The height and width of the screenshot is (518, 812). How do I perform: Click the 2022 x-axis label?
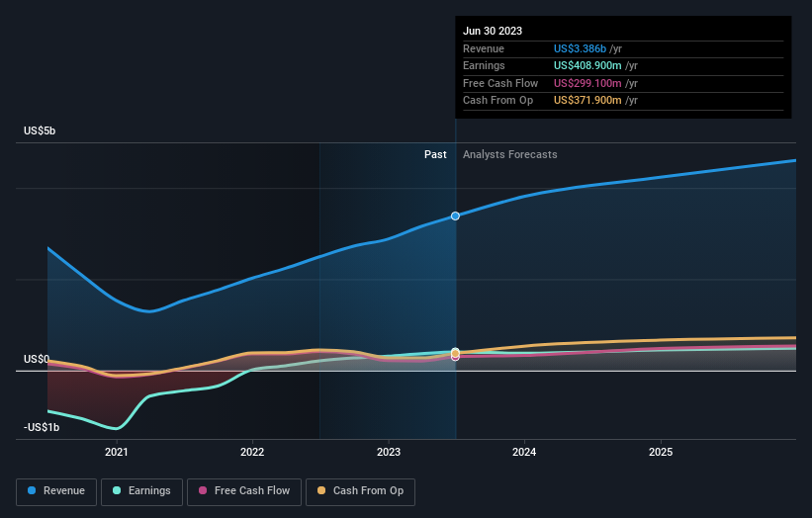[x=252, y=453]
